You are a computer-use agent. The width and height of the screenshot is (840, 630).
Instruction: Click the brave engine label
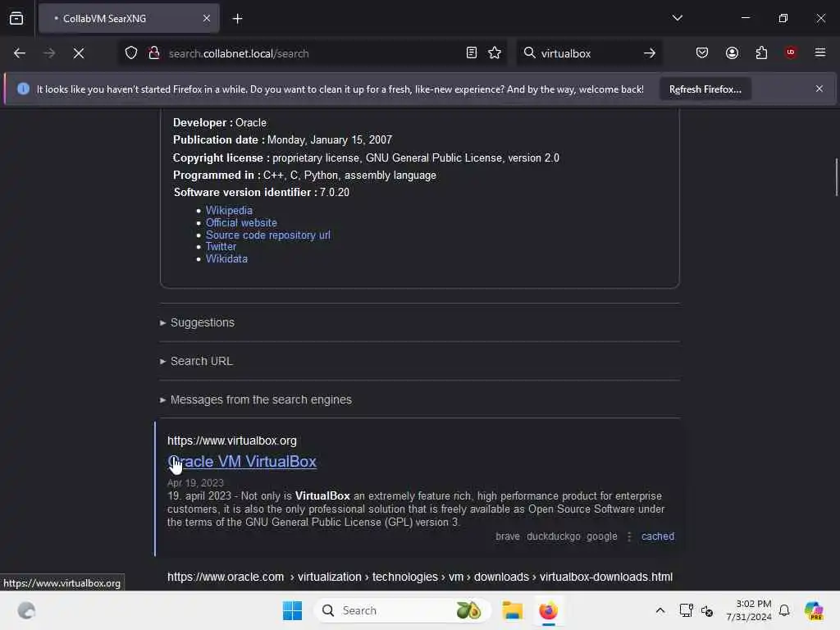point(507,536)
